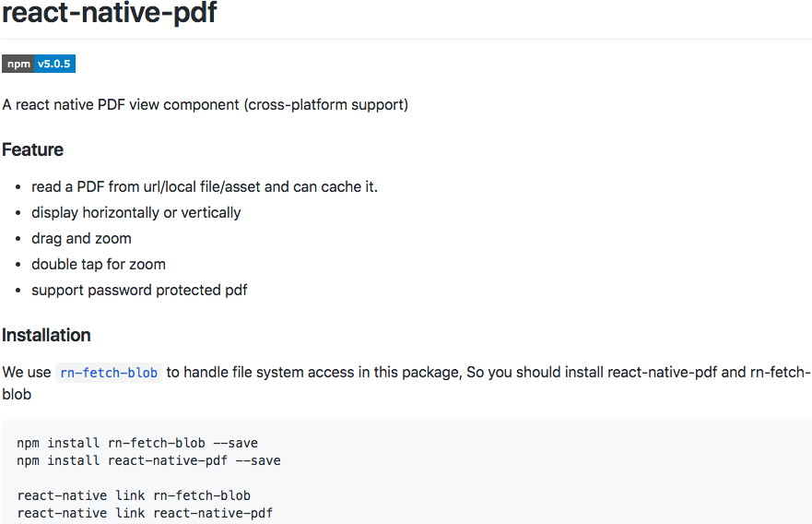Click the horizontal divider below the title
The height and width of the screenshot is (524, 812).
[407, 39]
